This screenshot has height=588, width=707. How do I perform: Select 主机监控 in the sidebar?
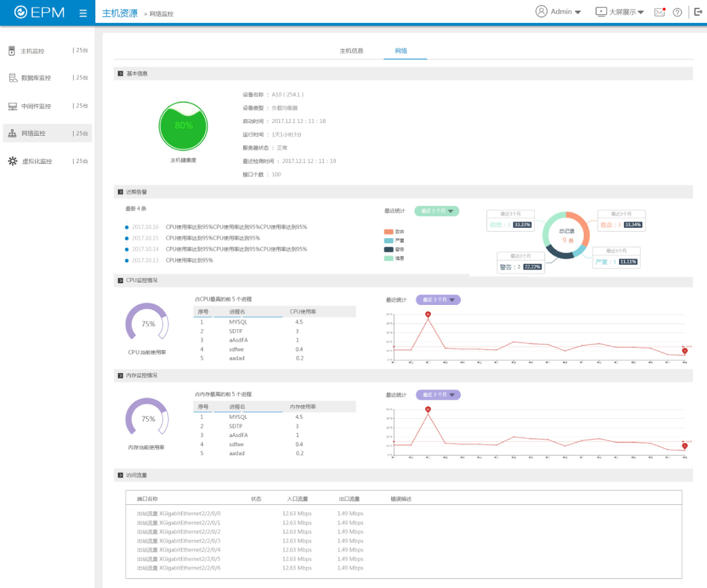(x=47, y=50)
